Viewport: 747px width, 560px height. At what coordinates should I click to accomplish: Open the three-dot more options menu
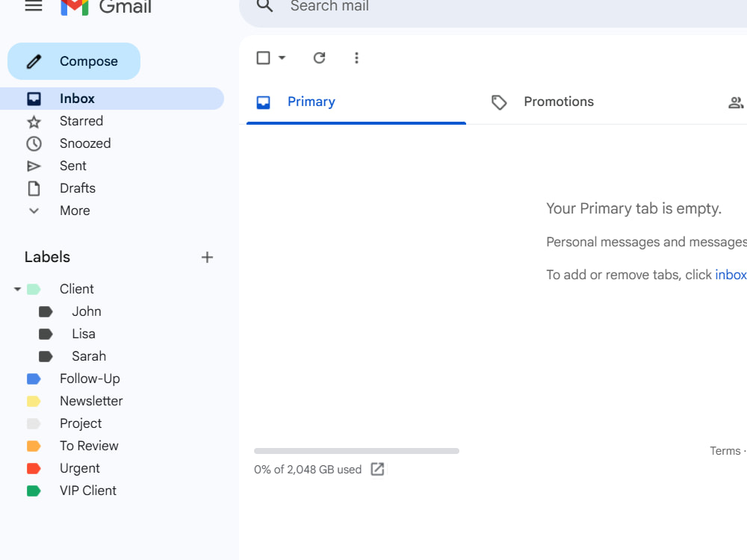click(x=356, y=58)
